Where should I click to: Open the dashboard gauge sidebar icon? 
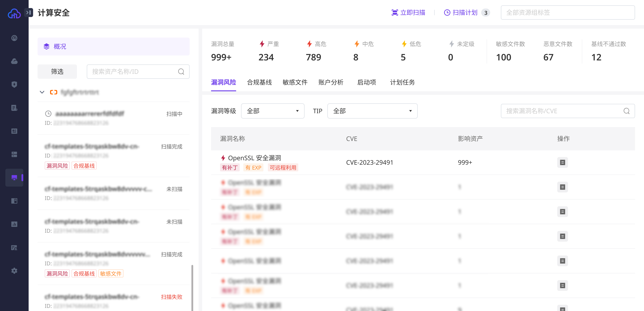[14, 38]
